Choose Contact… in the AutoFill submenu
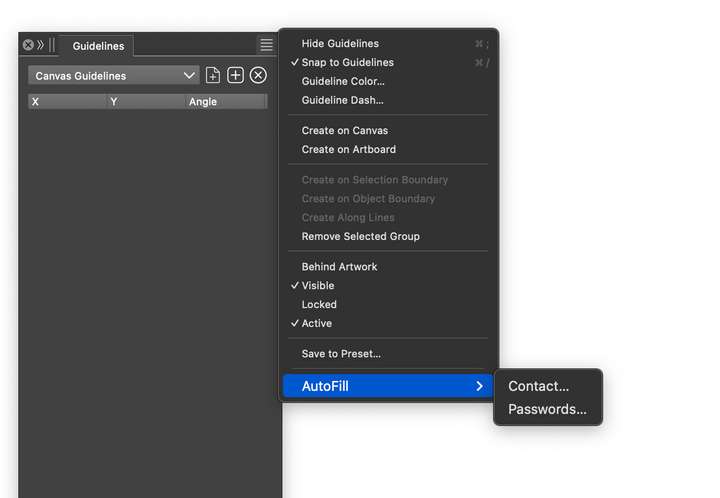The image size is (720, 498). (538, 386)
